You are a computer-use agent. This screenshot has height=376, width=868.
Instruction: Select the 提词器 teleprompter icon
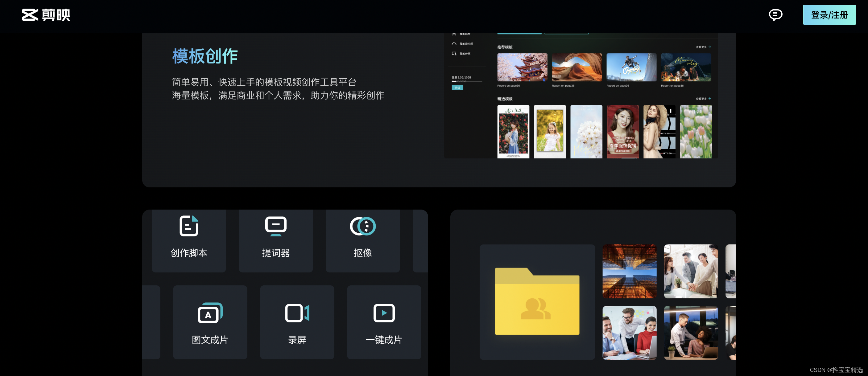pyautogui.click(x=276, y=226)
